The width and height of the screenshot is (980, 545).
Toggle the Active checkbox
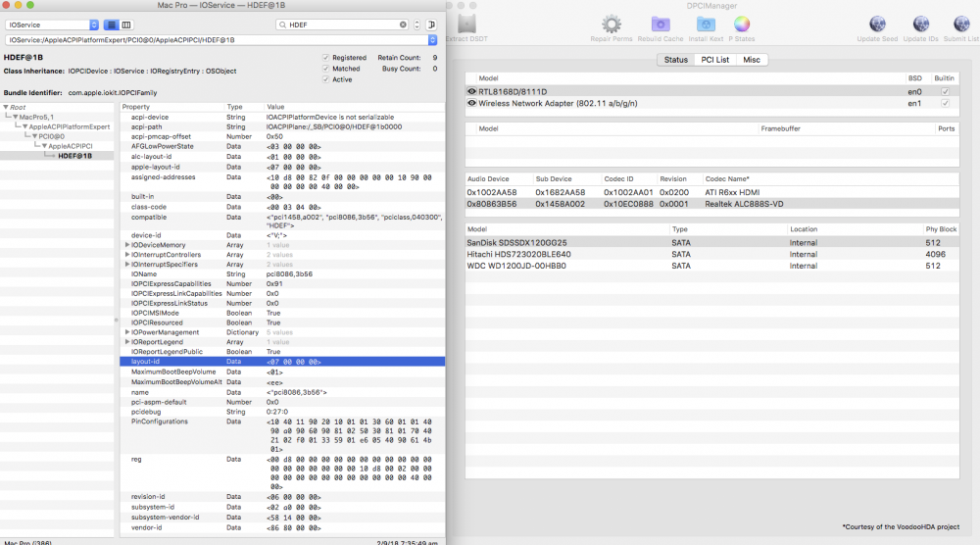pos(325,80)
